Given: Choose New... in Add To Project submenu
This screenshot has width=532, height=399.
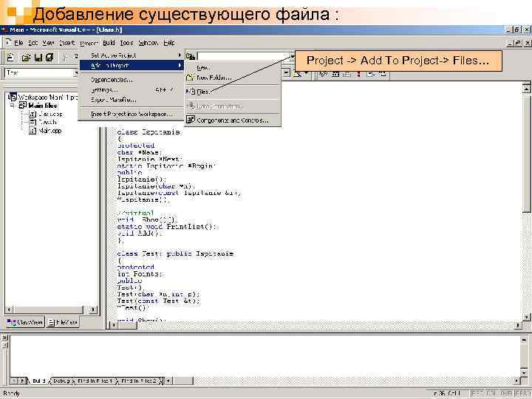Looking at the screenshot, I should (233, 67).
